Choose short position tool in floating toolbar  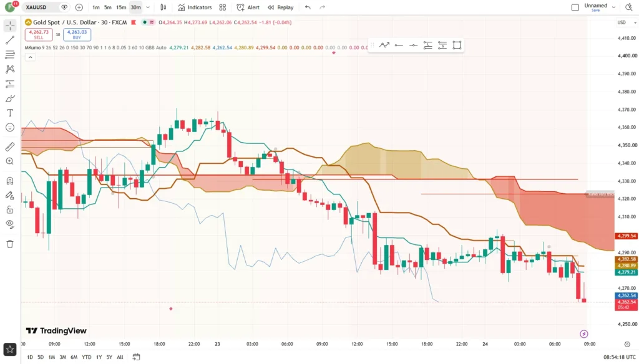click(442, 45)
